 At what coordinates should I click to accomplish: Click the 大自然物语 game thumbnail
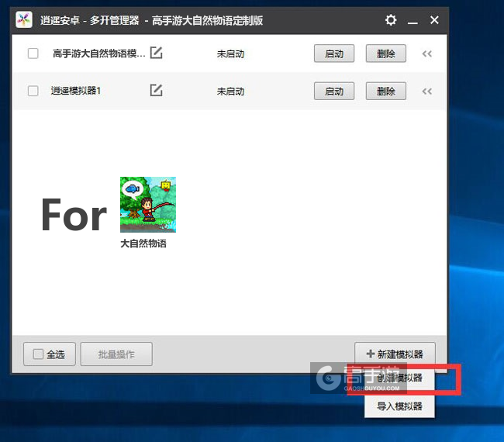tap(147, 205)
